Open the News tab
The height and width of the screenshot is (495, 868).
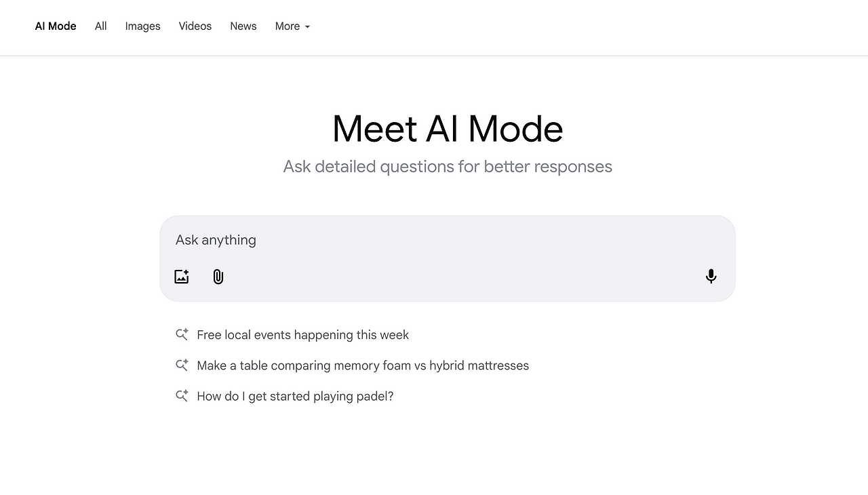(243, 26)
